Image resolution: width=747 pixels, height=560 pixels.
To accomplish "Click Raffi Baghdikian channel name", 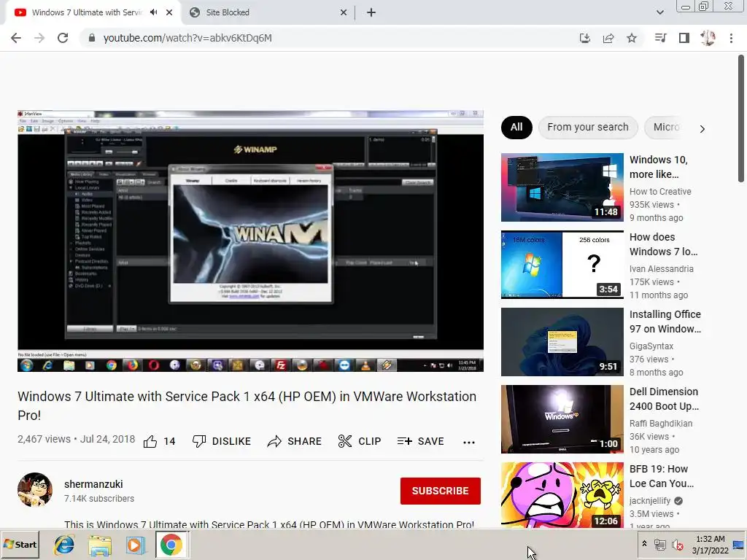I will coord(661,424).
